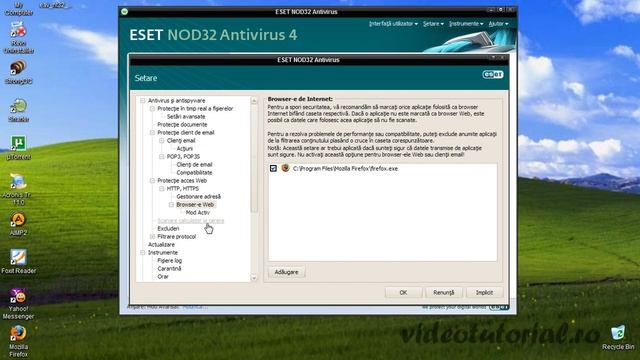Collapse the Instrumente tree node

click(x=142, y=253)
